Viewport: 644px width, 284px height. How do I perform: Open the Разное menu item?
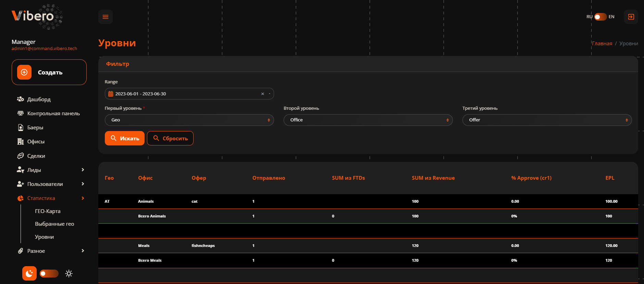[36, 251]
